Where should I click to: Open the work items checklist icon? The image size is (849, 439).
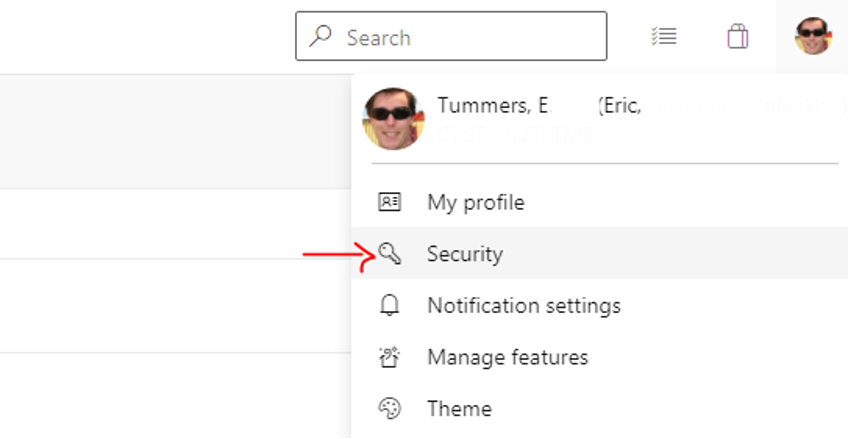click(x=663, y=37)
